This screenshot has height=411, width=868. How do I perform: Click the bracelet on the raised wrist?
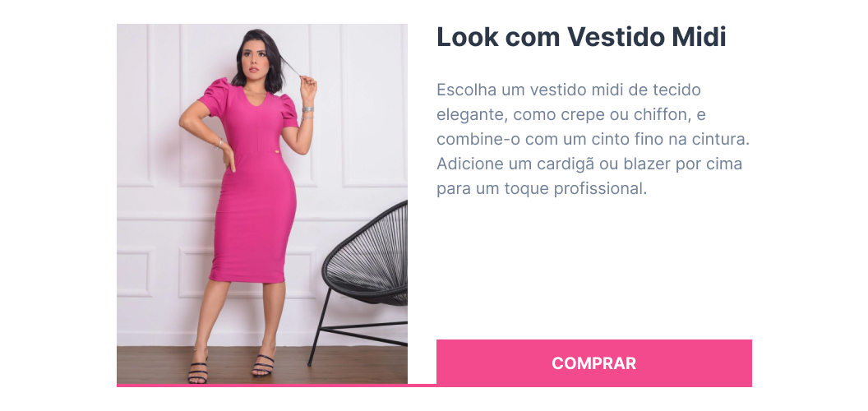click(x=307, y=109)
